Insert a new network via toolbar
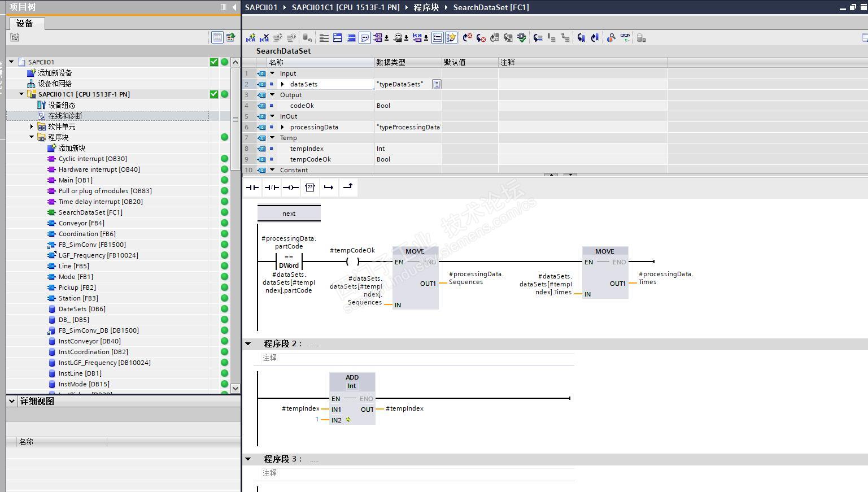868x492 pixels. (251, 38)
